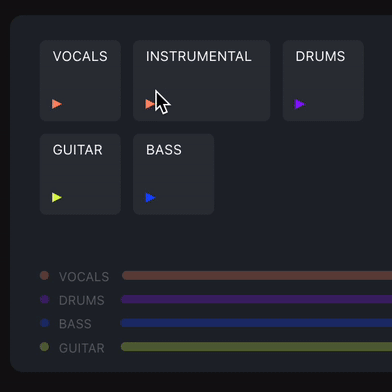The image size is (392, 392).
Task: Choose the Drums stem card title
Action: click(x=320, y=56)
